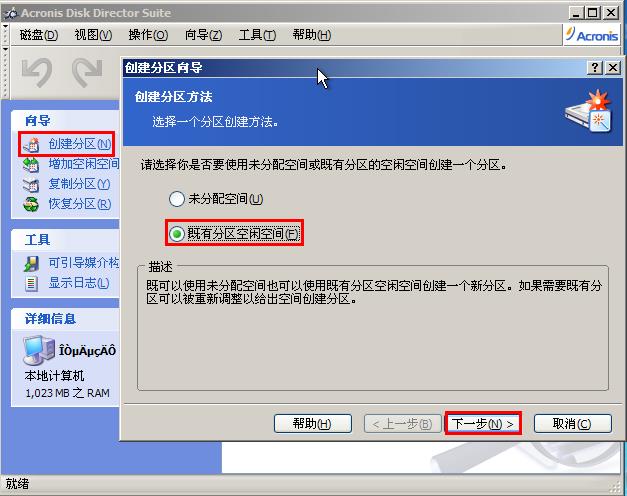Click the 取消 cancel button
The height and width of the screenshot is (496, 627).
573,424
